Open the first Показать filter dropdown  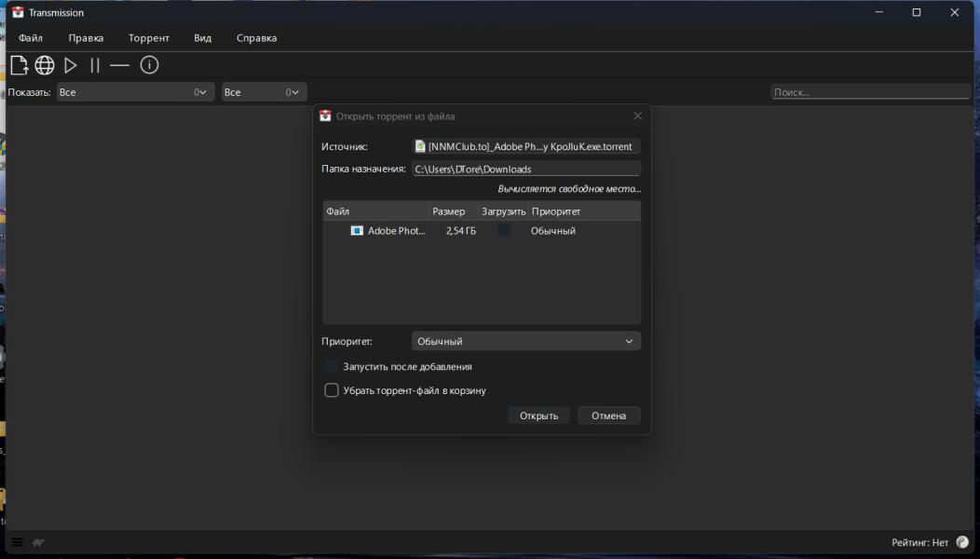(135, 92)
